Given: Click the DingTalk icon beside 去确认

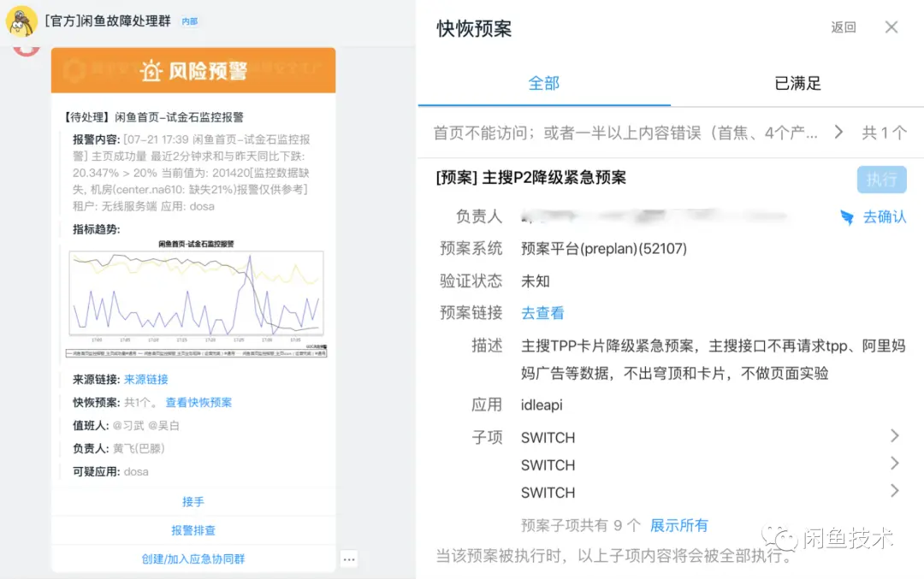Looking at the screenshot, I should [847, 217].
